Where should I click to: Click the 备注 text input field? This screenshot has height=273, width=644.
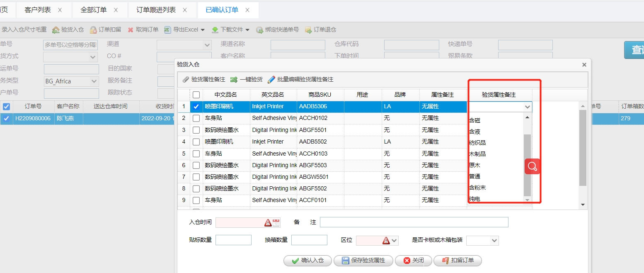click(x=414, y=222)
